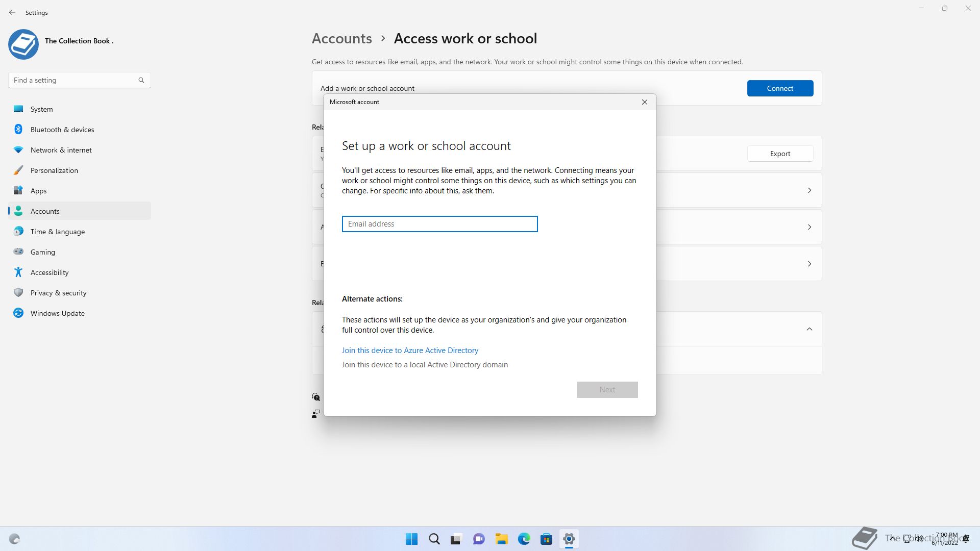Collapse the expanded section with up chevron

coord(809,329)
